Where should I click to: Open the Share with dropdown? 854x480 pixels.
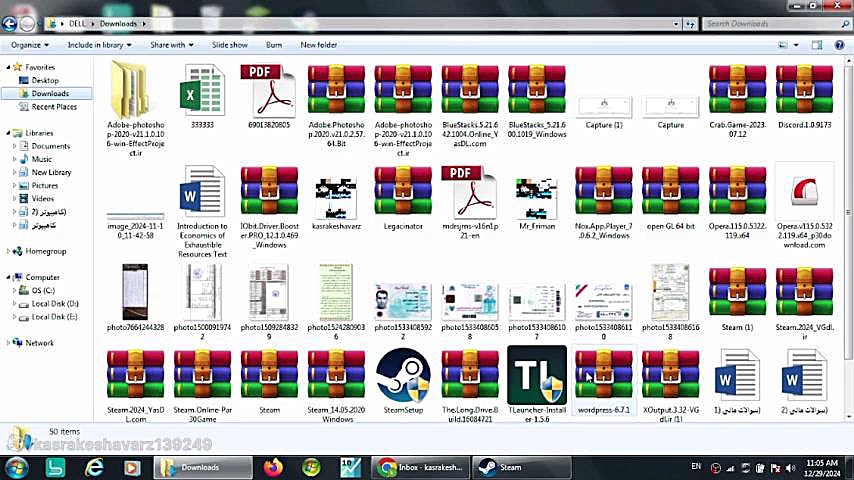click(172, 45)
